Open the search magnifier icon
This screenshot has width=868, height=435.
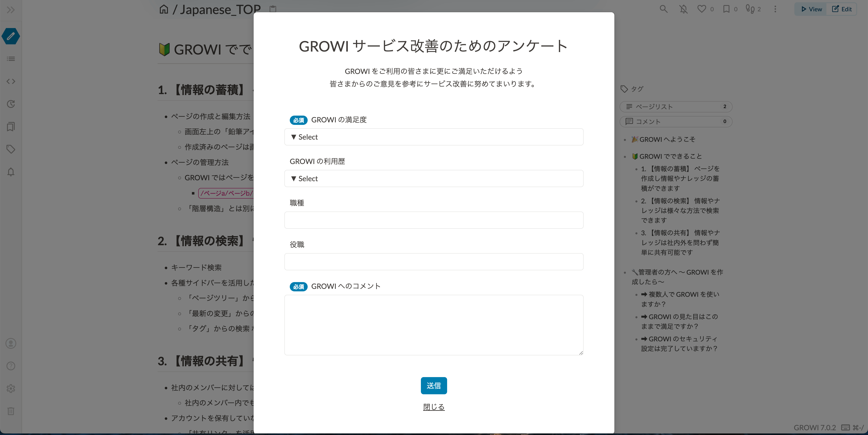coord(663,9)
